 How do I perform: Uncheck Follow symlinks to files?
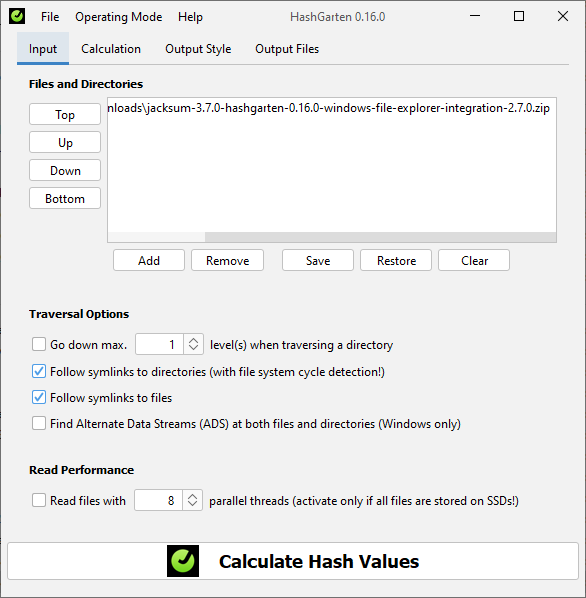point(39,397)
